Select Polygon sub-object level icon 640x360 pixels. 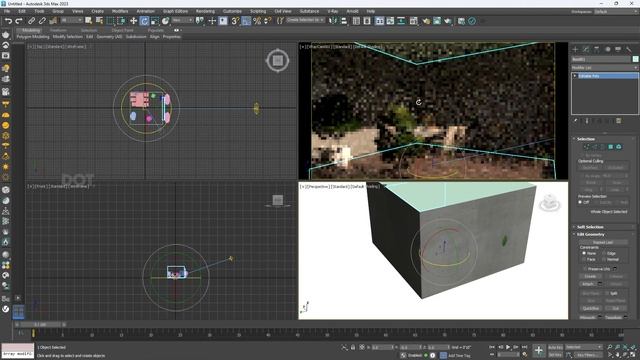click(x=611, y=147)
